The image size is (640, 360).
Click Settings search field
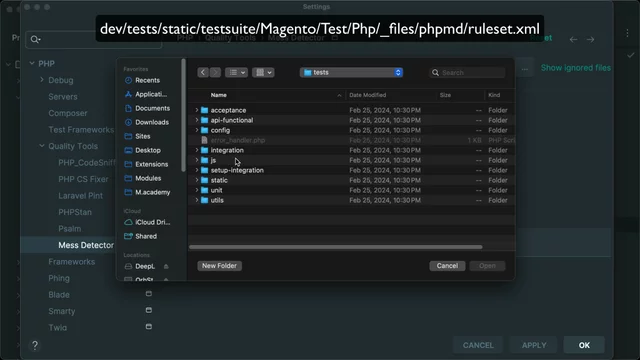click(93, 40)
